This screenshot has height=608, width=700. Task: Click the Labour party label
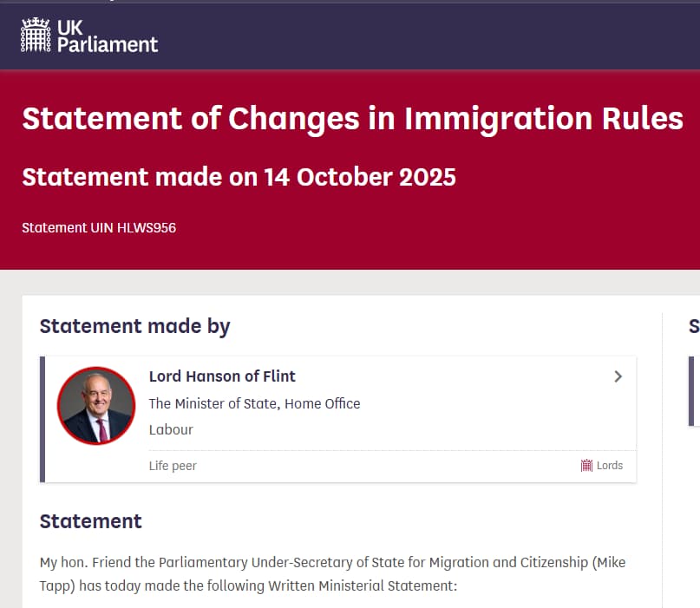(x=171, y=429)
